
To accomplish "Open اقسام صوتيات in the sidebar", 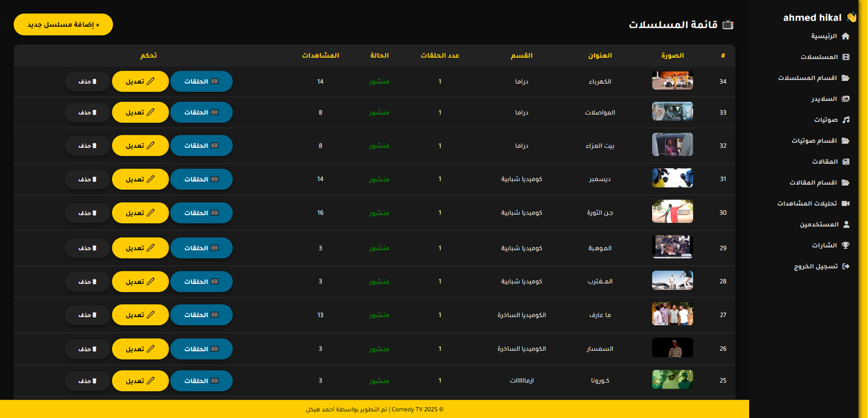I will click(x=814, y=141).
